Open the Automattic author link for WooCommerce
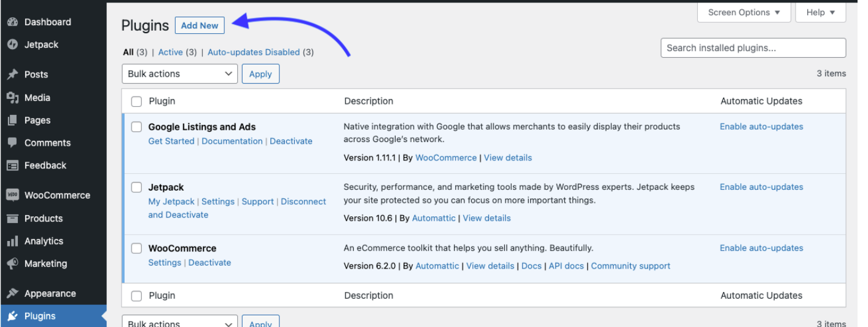The height and width of the screenshot is (327, 868). coord(437,266)
